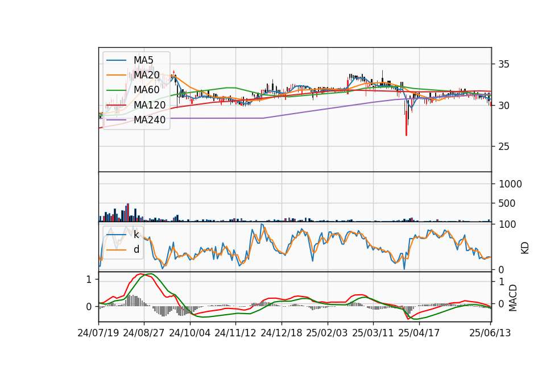
Task: Click the blue MA5 legend line sample
Action: point(116,60)
